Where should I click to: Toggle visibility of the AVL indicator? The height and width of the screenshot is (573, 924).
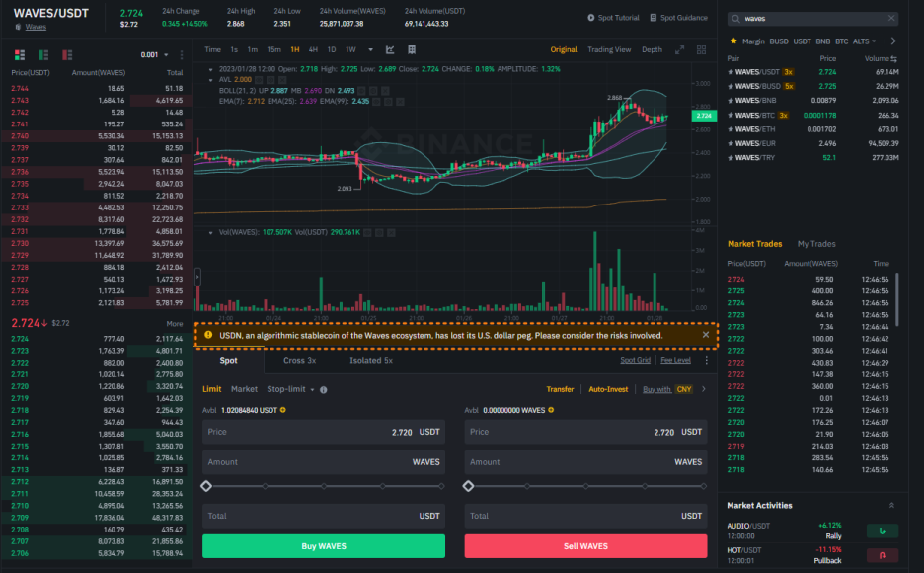[x=259, y=80]
